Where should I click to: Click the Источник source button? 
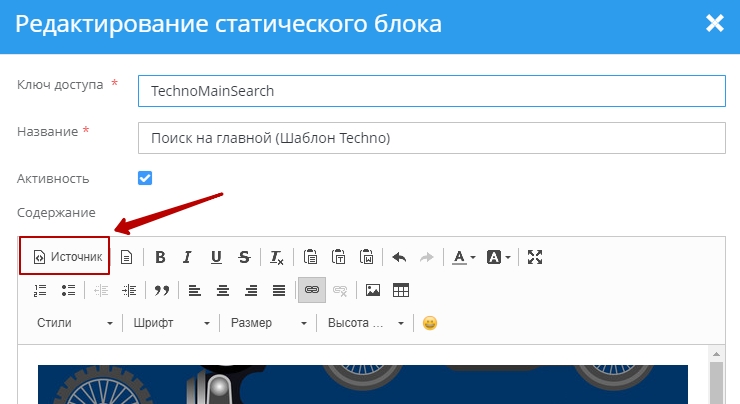[67, 257]
